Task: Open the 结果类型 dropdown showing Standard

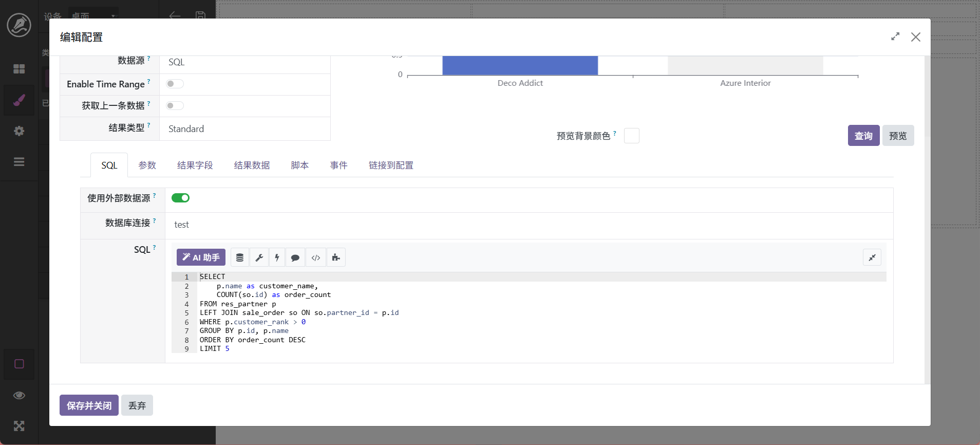Action: [244, 129]
